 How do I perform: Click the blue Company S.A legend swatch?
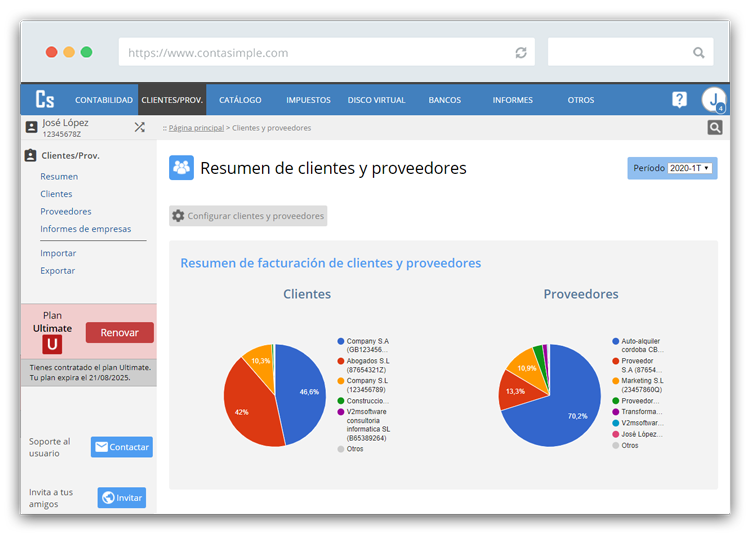coord(341,341)
